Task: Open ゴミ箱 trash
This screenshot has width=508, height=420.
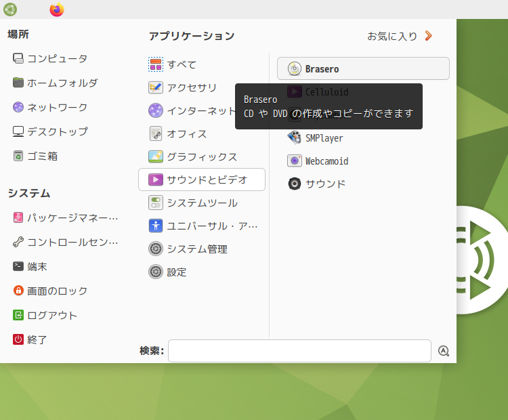Action: click(36, 156)
